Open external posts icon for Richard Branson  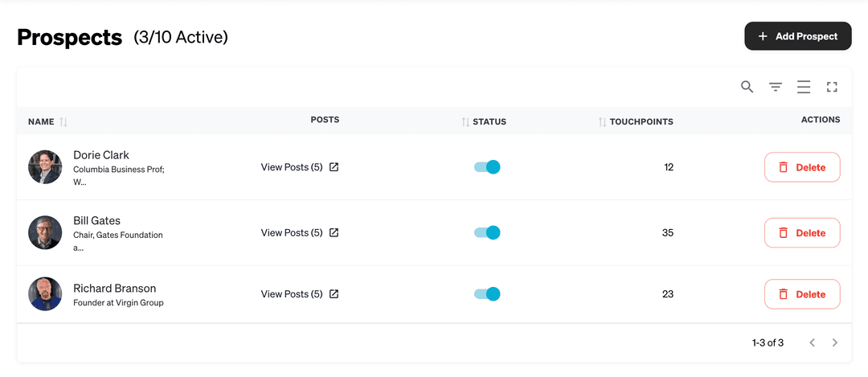334,294
